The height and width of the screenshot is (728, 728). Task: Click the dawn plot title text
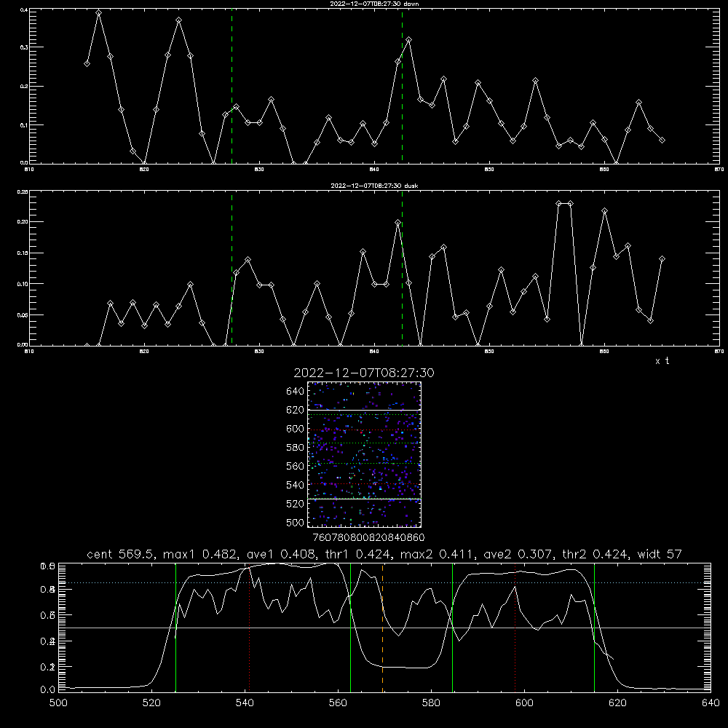374,4
